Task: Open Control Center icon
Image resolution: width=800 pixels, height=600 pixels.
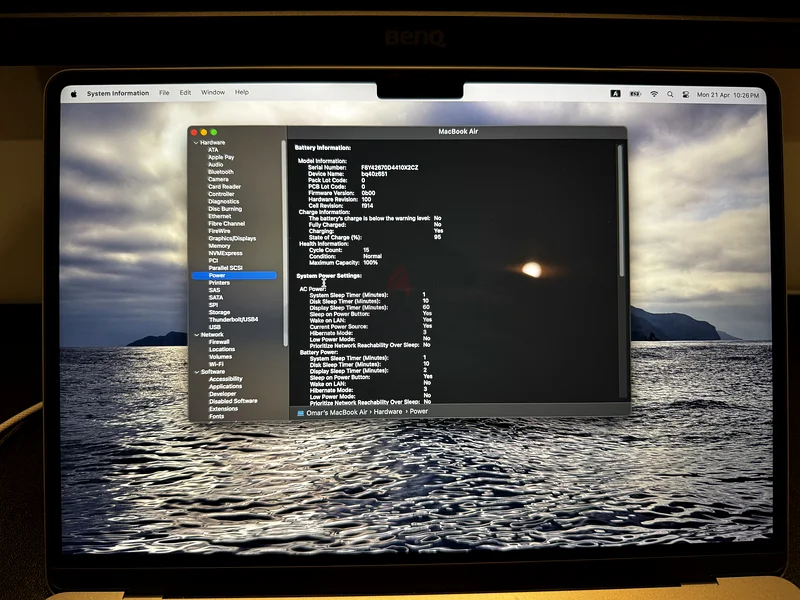Action: pos(686,94)
